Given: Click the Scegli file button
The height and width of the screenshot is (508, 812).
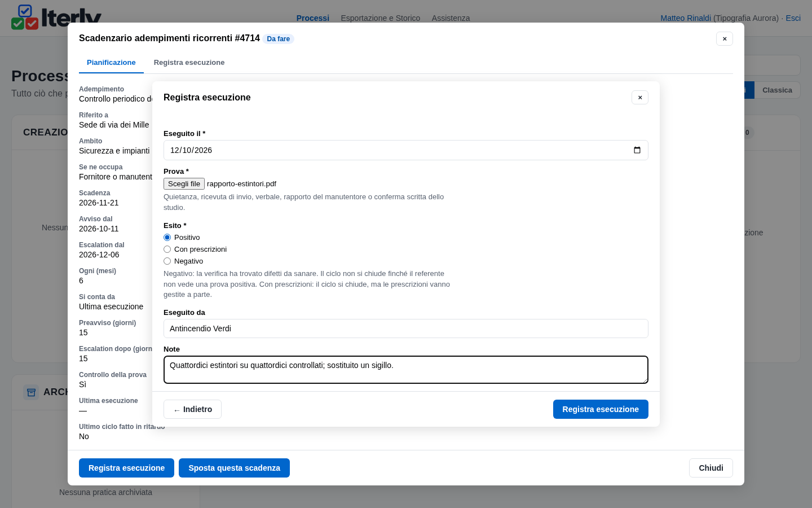Looking at the screenshot, I should click(184, 184).
